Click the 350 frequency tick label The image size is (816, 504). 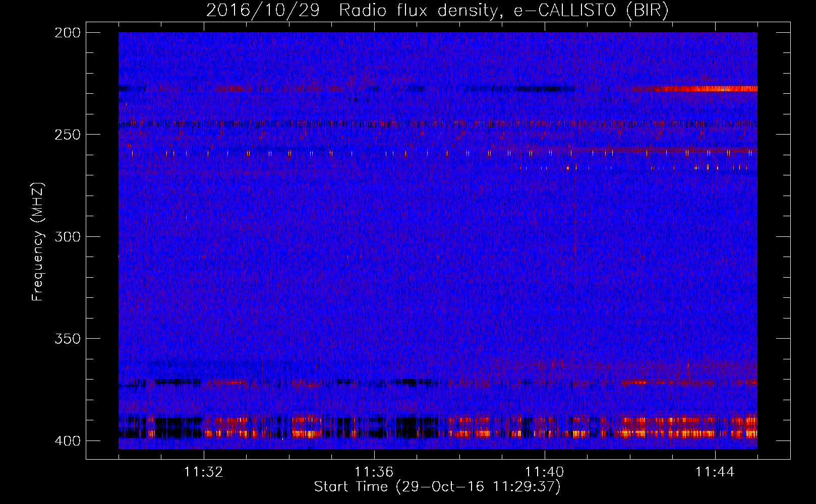coord(67,339)
